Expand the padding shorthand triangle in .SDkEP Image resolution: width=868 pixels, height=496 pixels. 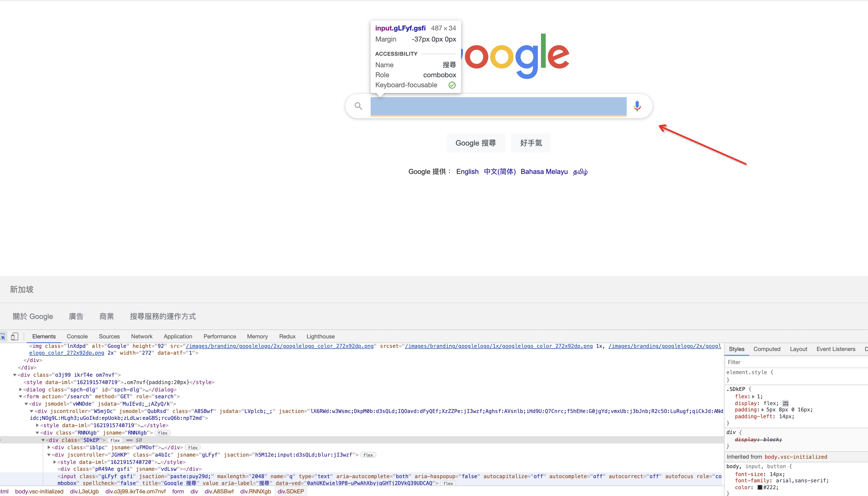pos(763,410)
